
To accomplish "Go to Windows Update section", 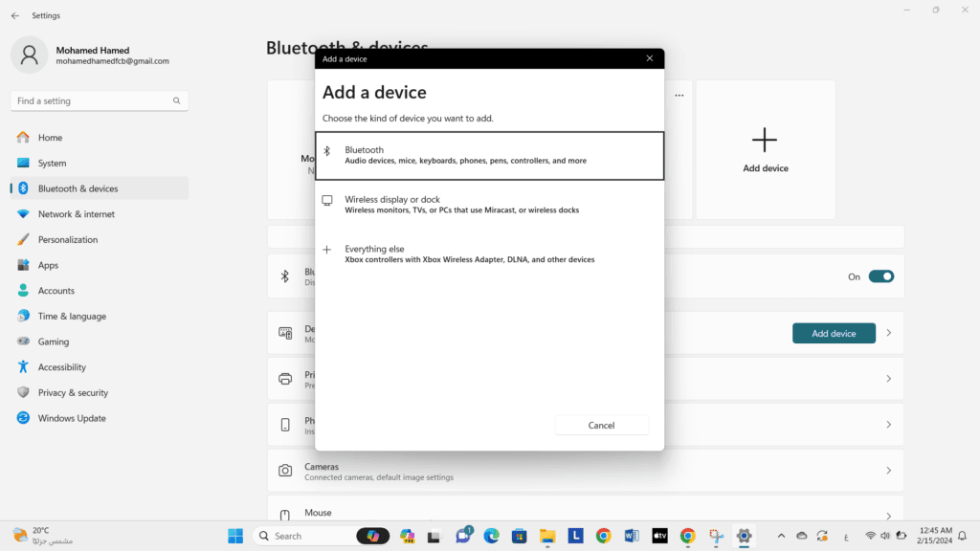I will 72,418.
